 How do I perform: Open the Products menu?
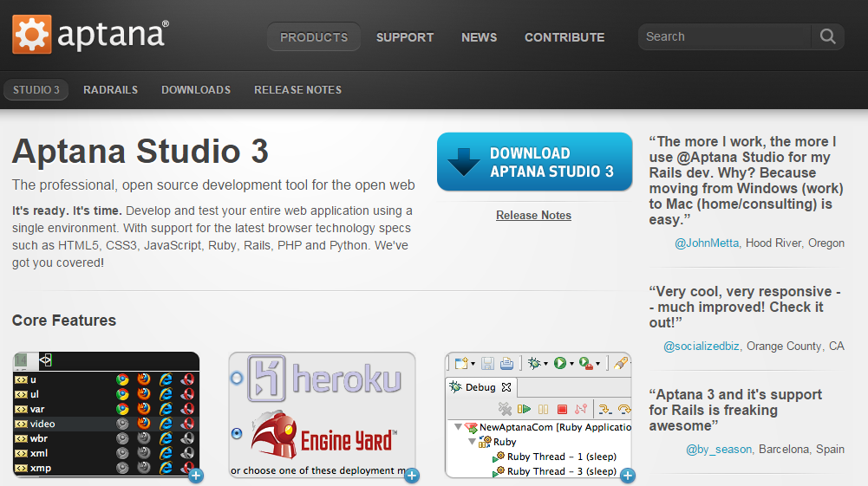(314, 37)
